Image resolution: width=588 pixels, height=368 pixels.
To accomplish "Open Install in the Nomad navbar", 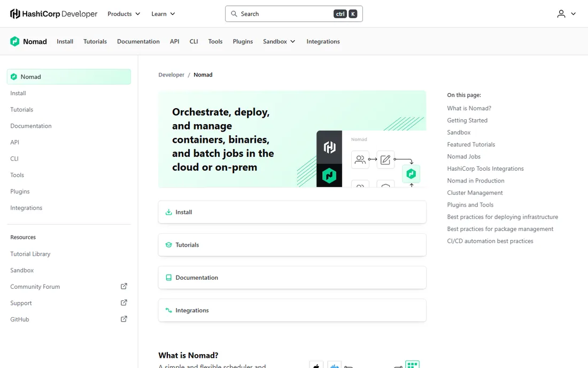I will pos(65,41).
